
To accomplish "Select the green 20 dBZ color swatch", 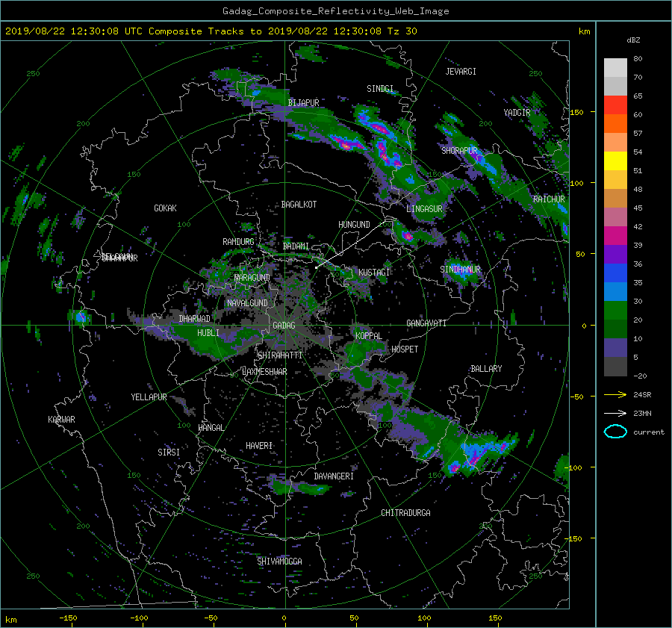I will tap(615, 311).
